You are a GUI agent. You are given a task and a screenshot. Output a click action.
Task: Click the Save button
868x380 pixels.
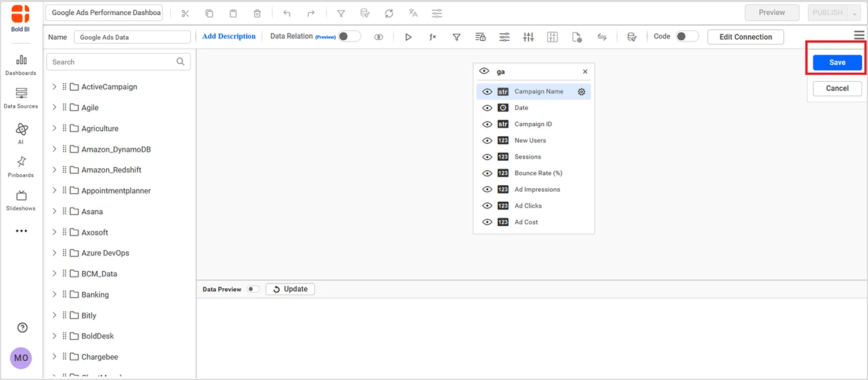[837, 63]
